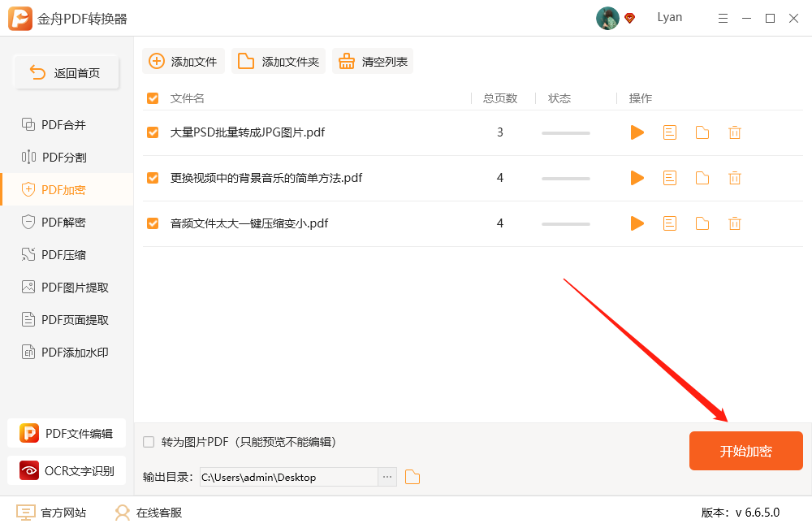Viewport: 812px width, 528px height.
Task: Open the PDF合并 sidebar item
Action: (67, 125)
